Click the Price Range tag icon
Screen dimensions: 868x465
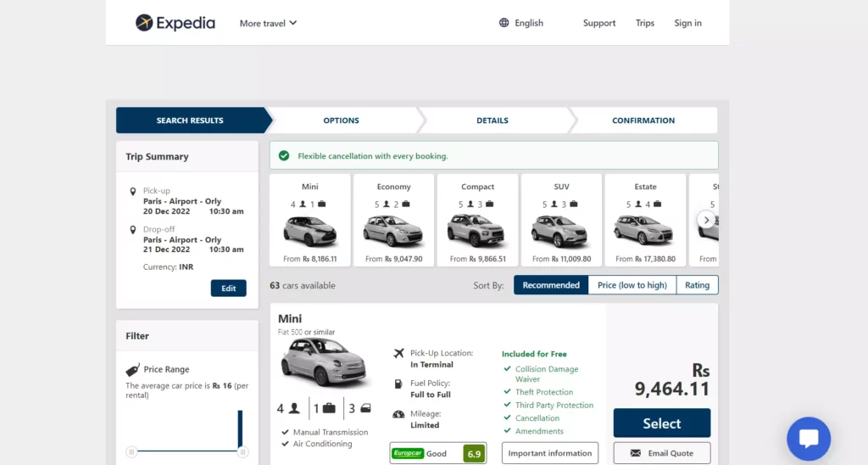pos(132,370)
